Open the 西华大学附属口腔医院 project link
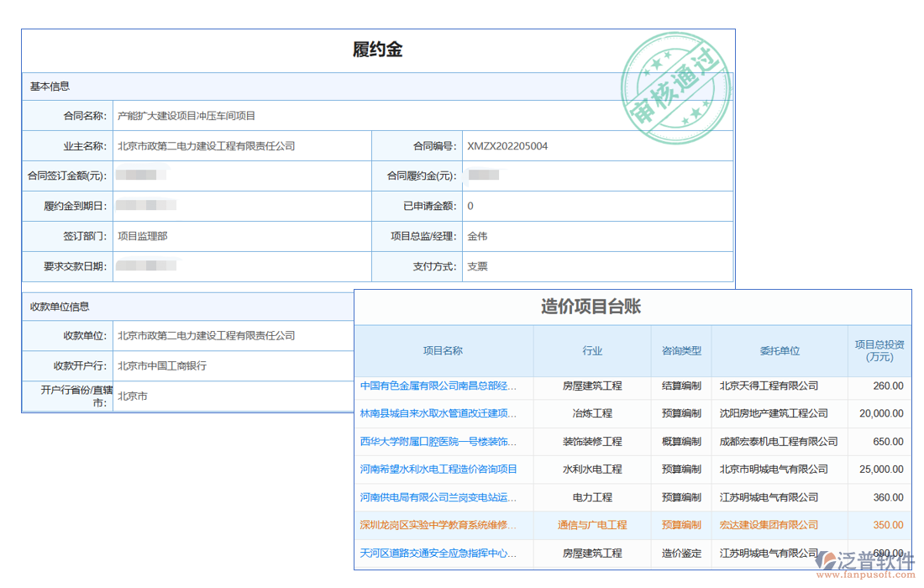The width and height of the screenshot is (924, 588). (x=438, y=441)
